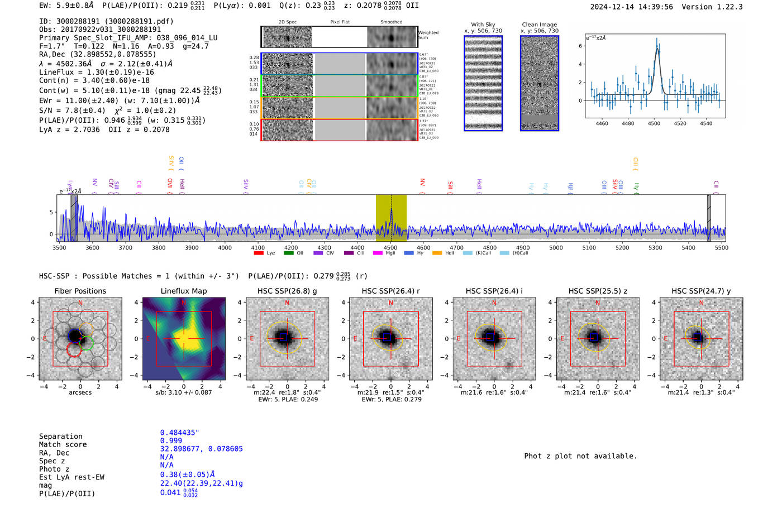
Task: Click the orange HeII legend swatch
Action: [437, 253]
